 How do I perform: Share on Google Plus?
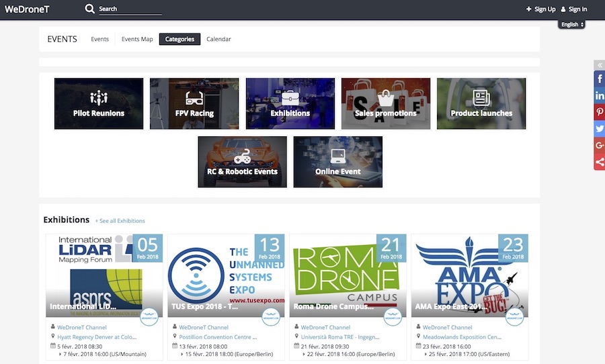(599, 145)
